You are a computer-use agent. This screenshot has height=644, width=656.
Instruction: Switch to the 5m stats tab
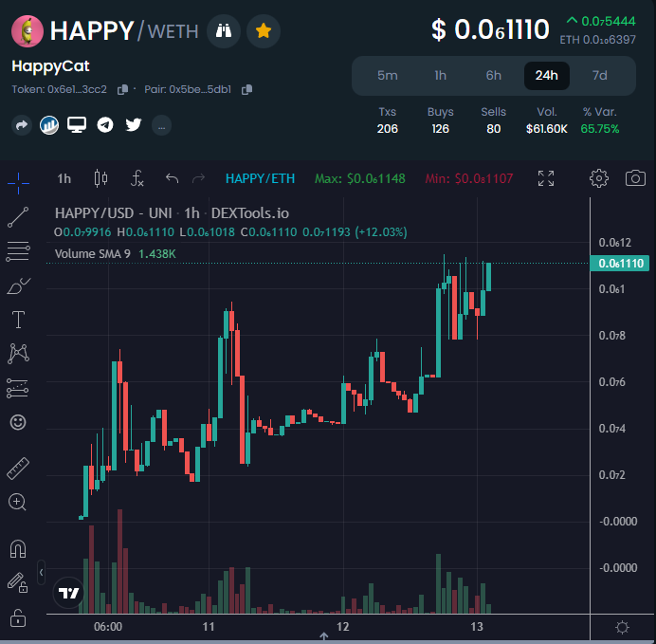[388, 75]
